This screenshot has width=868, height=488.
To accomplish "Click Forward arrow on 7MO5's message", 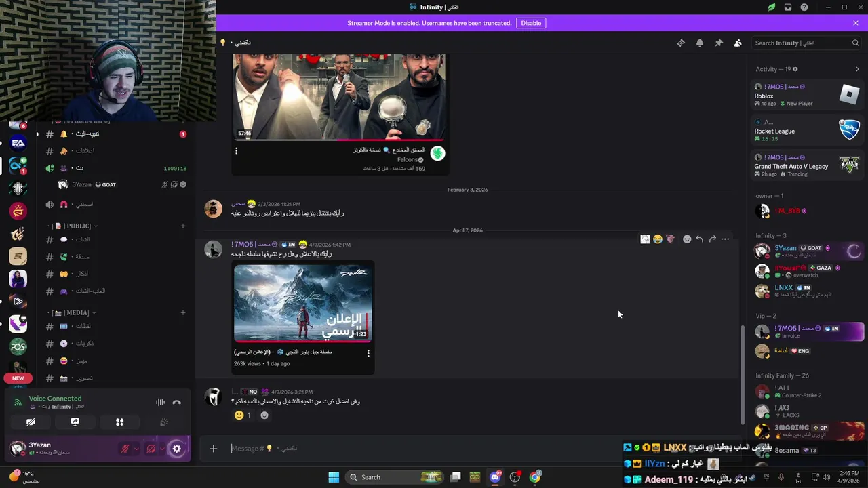I will [712, 239].
